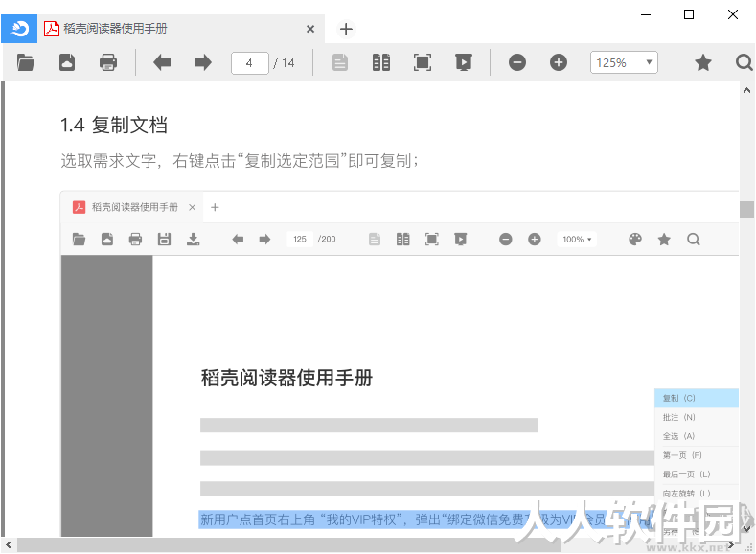Image resolution: width=756 pixels, height=554 pixels.
Task: Click the embedded download icon
Action: [x=194, y=240]
